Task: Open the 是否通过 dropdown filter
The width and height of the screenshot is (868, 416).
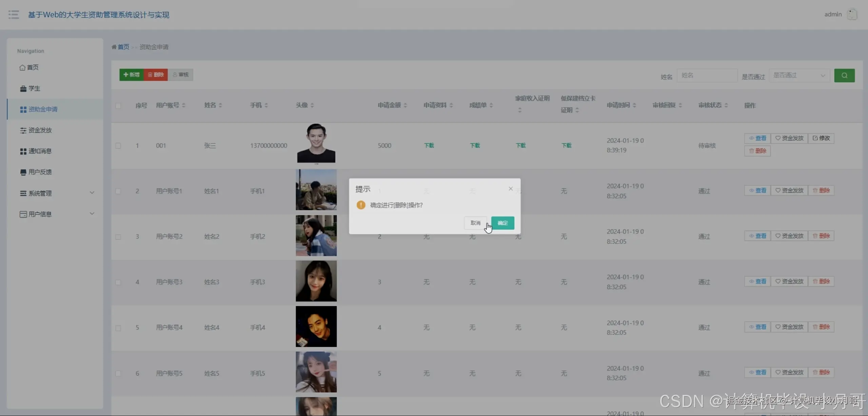Action: click(799, 75)
